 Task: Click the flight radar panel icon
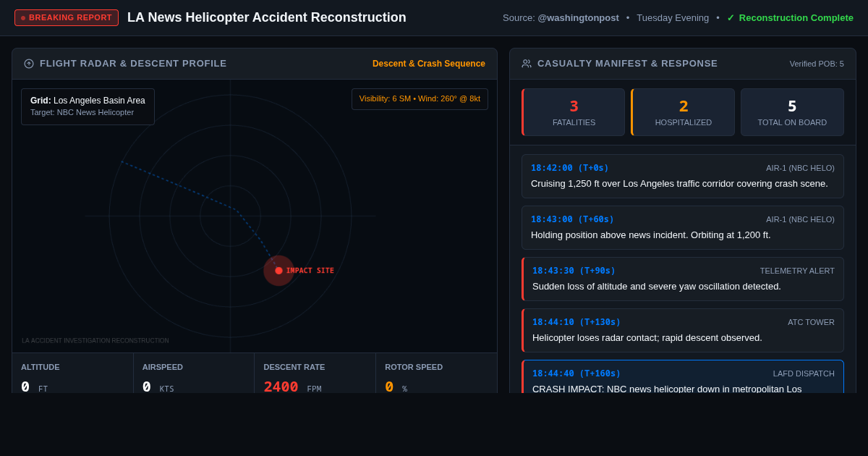click(x=29, y=64)
